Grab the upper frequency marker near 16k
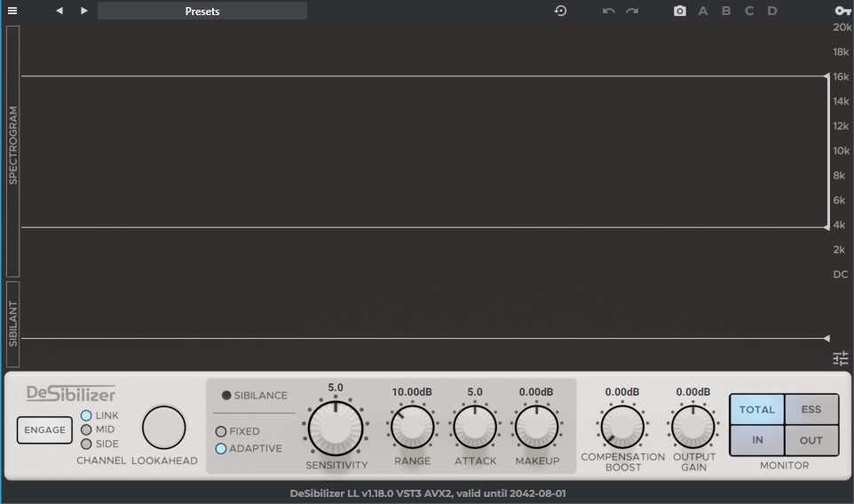This screenshot has width=854, height=504. click(826, 76)
